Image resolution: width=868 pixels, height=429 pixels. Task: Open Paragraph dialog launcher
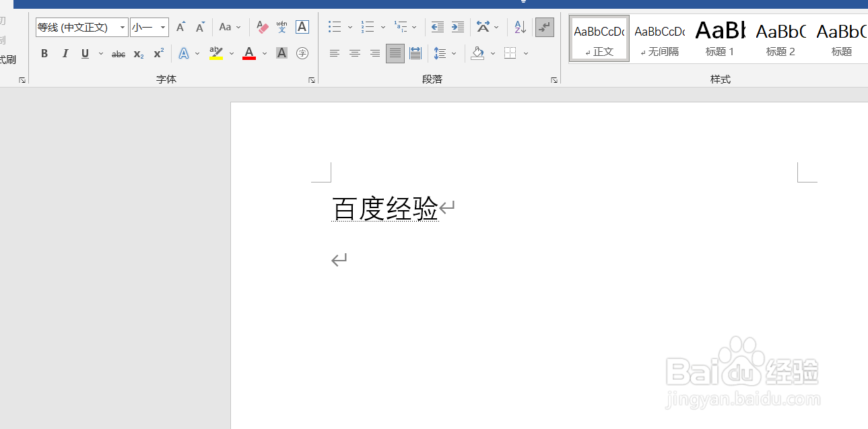pyautogui.click(x=554, y=80)
